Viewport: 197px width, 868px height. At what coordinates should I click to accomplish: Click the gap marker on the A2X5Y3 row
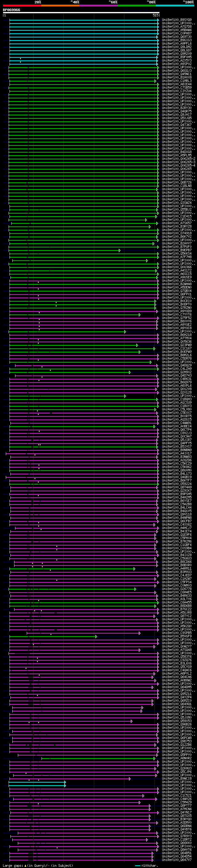point(20,62)
